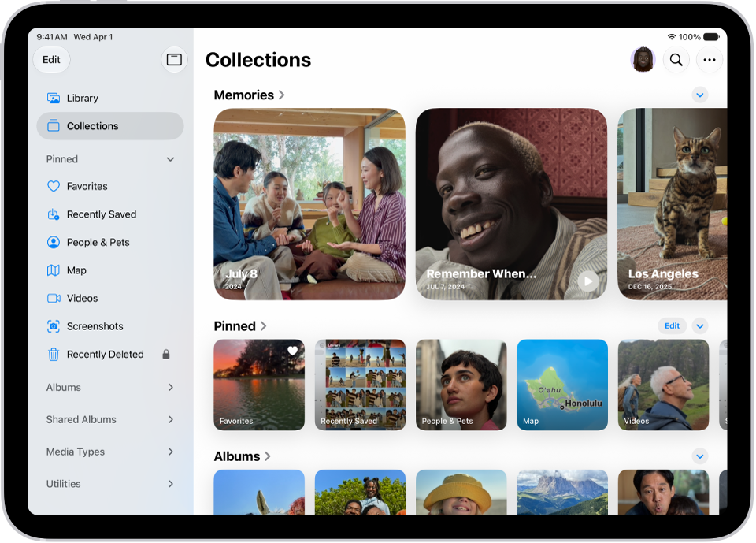The width and height of the screenshot is (756, 543).
Task: Click the Favorites heart icon in sidebar
Action: [x=54, y=186]
